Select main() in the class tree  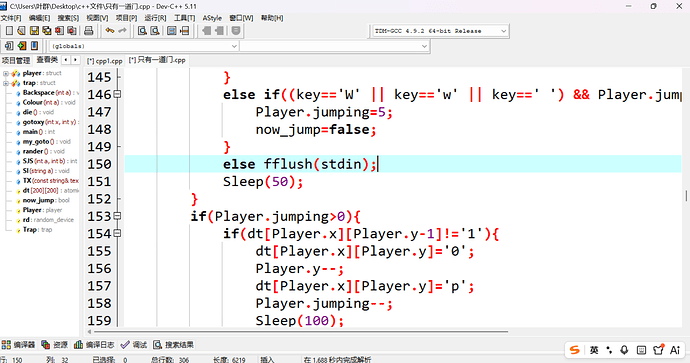click(39, 132)
